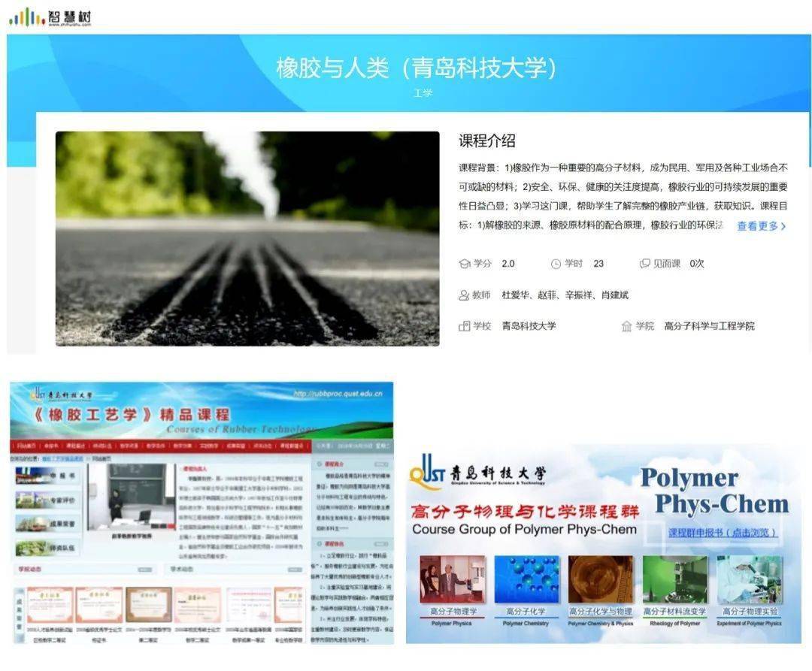Click the 教师 person icon
Screen dimensions: 812x671
[x=464, y=295]
